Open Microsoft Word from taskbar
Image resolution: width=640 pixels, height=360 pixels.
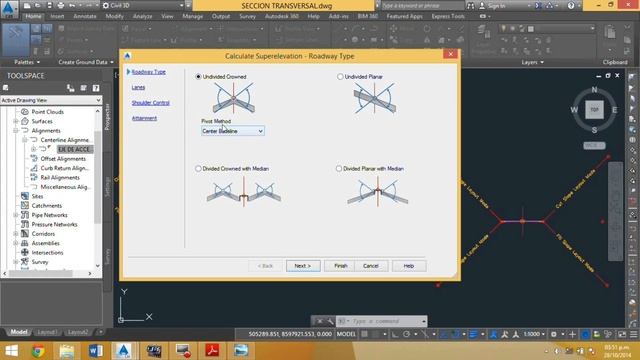pos(96,351)
